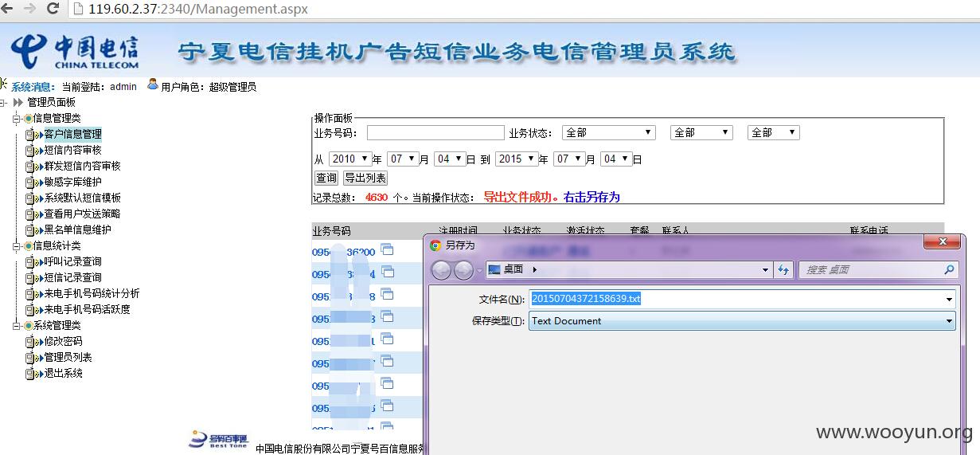Open the last 全部 dropdown in 操作面板
This screenshot has width=980, height=455.
773,132
